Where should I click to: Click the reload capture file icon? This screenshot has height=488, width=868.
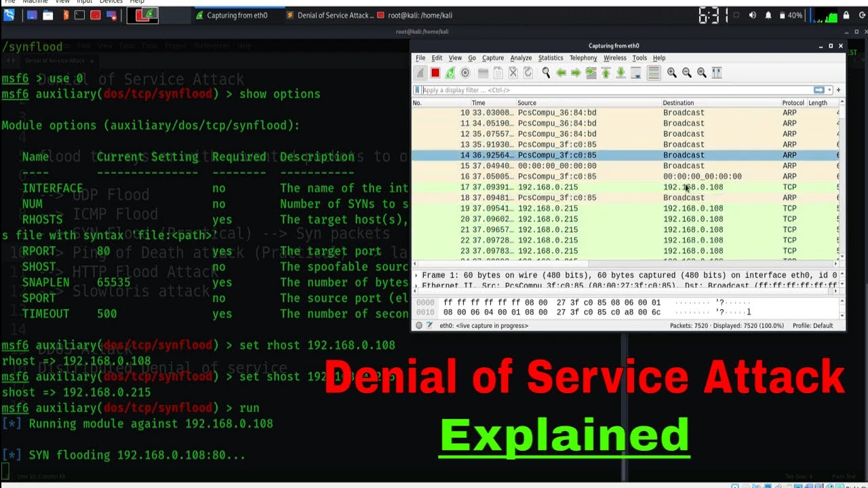pos(528,73)
